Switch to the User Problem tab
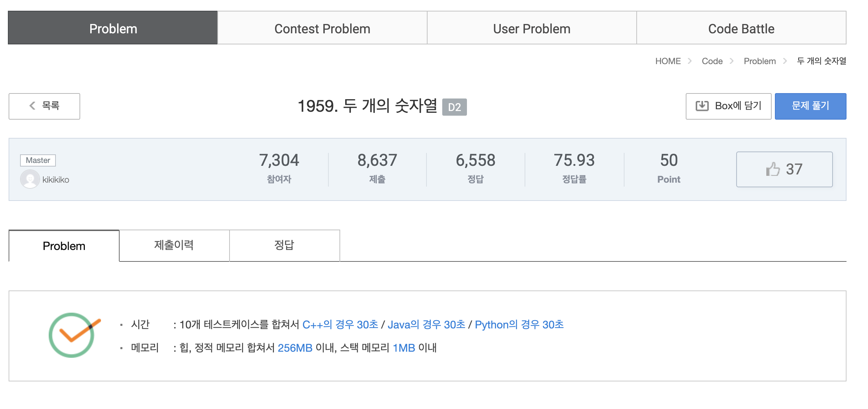868x409 pixels. (x=531, y=28)
